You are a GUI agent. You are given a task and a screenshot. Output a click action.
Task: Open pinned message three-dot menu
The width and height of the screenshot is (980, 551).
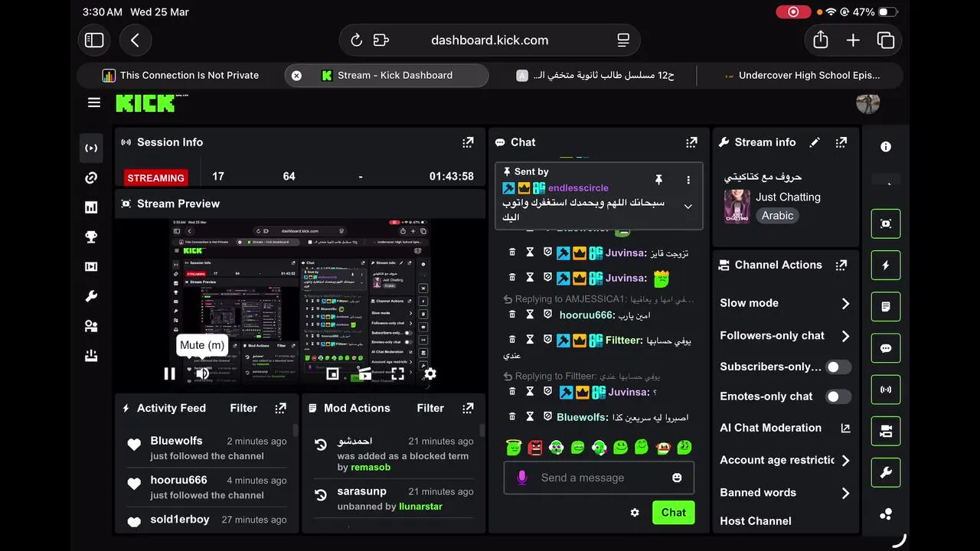[688, 180]
